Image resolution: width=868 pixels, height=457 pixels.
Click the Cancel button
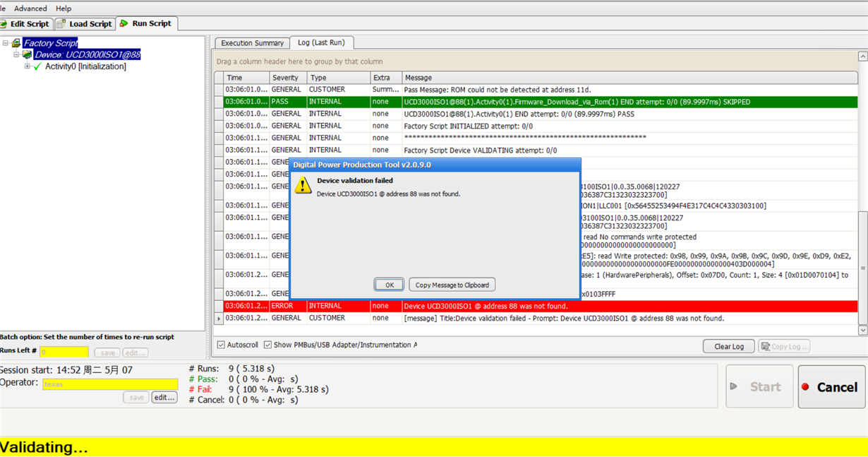[831, 386]
